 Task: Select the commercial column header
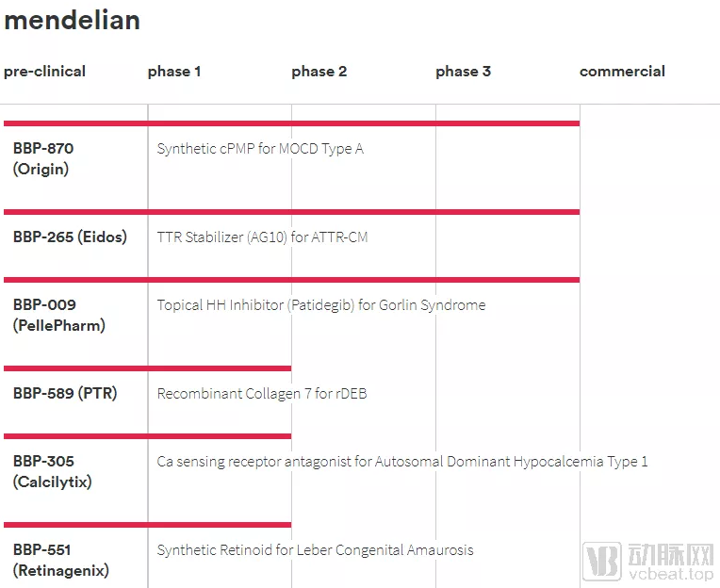[x=622, y=72]
